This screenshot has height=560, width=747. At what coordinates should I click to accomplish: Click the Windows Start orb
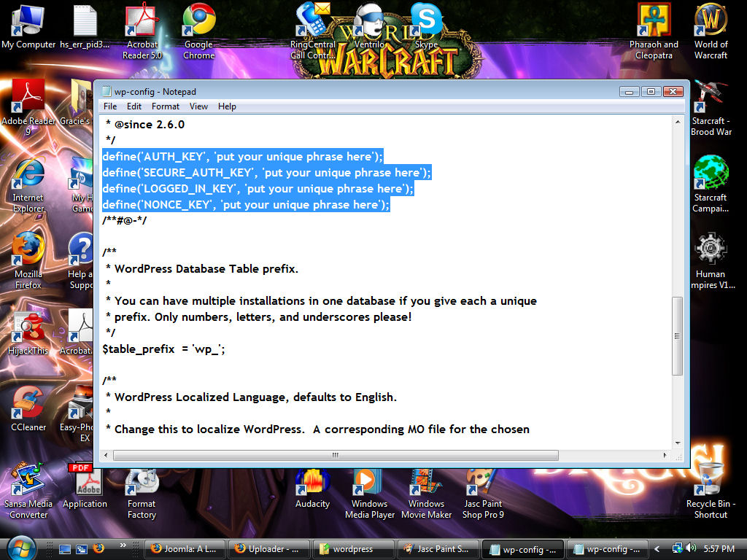point(20,548)
